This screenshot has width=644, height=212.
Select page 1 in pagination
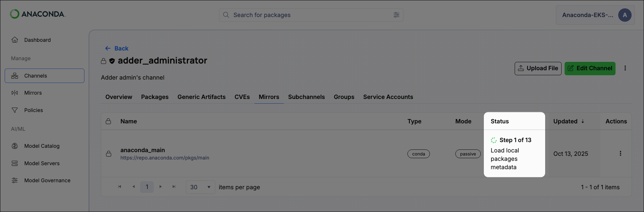click(147, 187)
